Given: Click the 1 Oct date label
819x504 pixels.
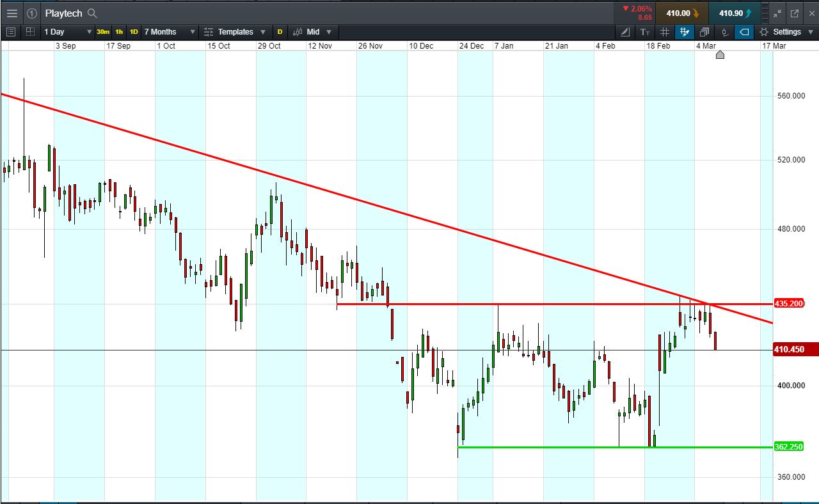Looking at the screenshot, I should (x=166, y=46).
